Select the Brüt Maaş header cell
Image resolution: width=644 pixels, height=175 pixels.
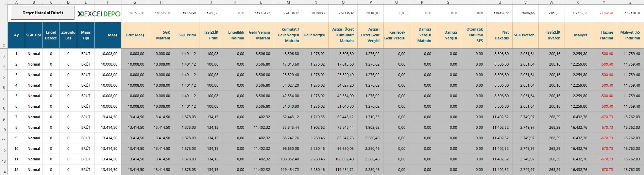(135, 35)
